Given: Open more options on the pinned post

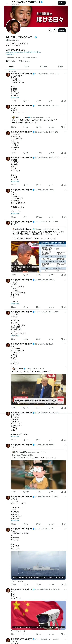Looking at the screenshot, I should click(65, 74).
